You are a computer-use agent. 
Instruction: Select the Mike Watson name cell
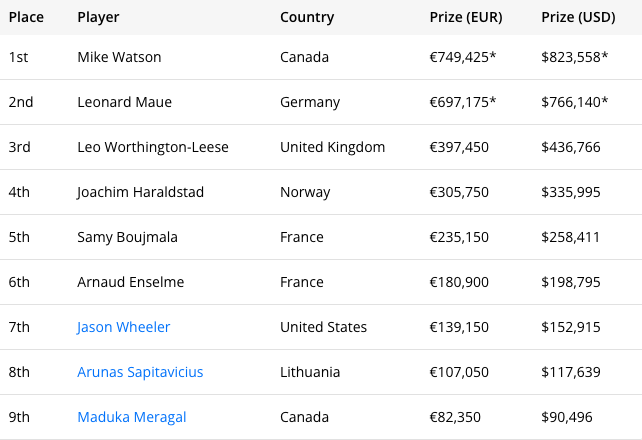click(120, 57)
